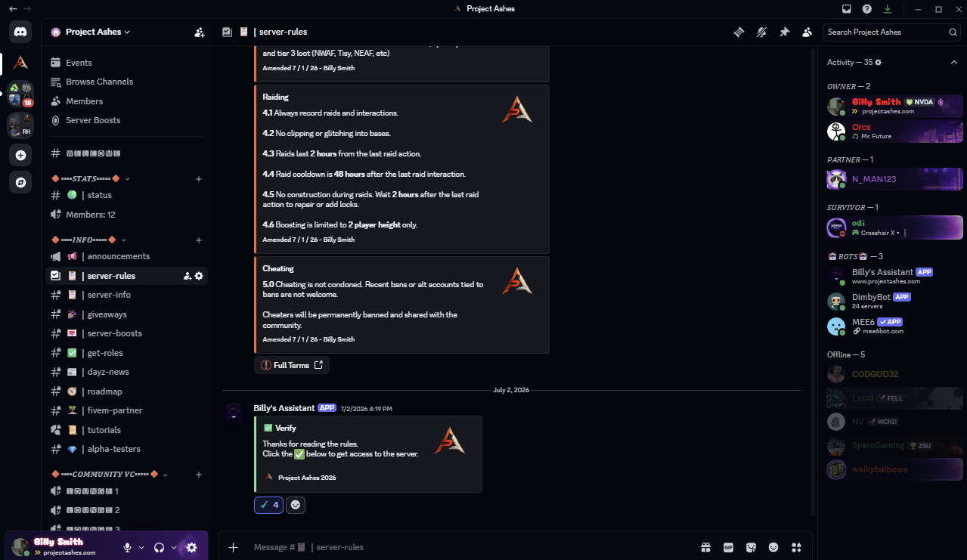This screenshot has width=967, height=560.
Task: Click the search magnifier icon
Action: tap(953, 32)
